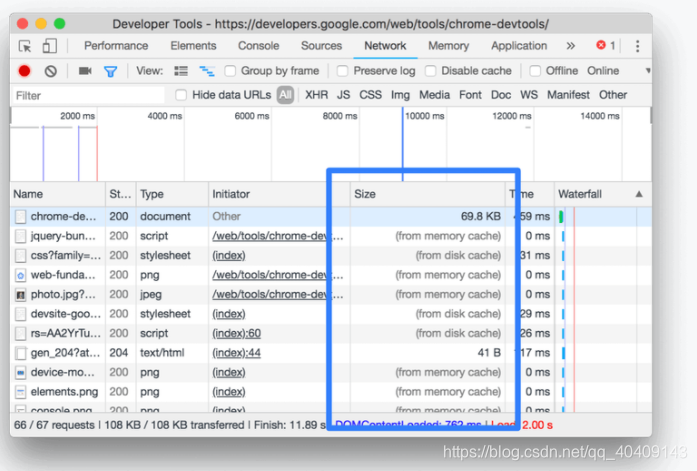Viewport: 697px width, 471px height.
Task: Click the 41 B size cell
Action: (489, 353)
